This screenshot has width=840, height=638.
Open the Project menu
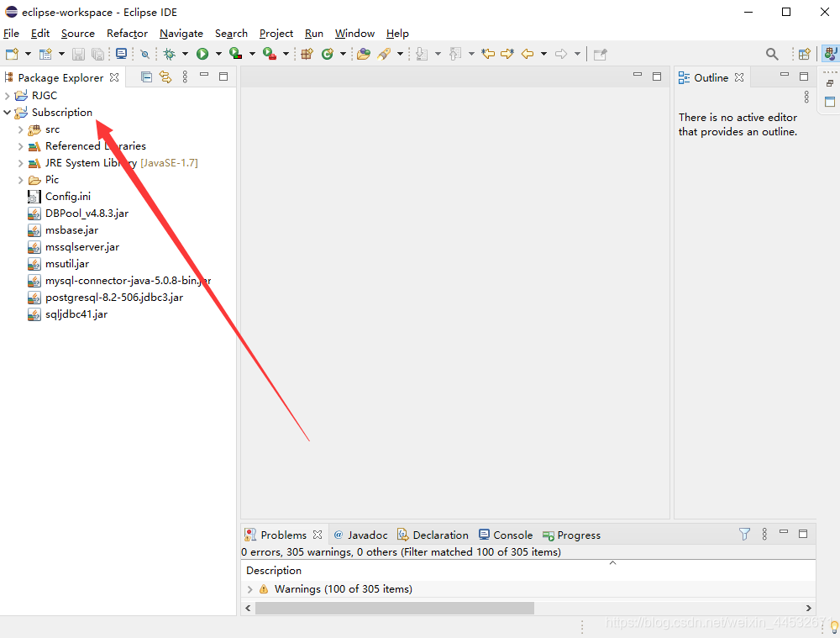point(276,34)
